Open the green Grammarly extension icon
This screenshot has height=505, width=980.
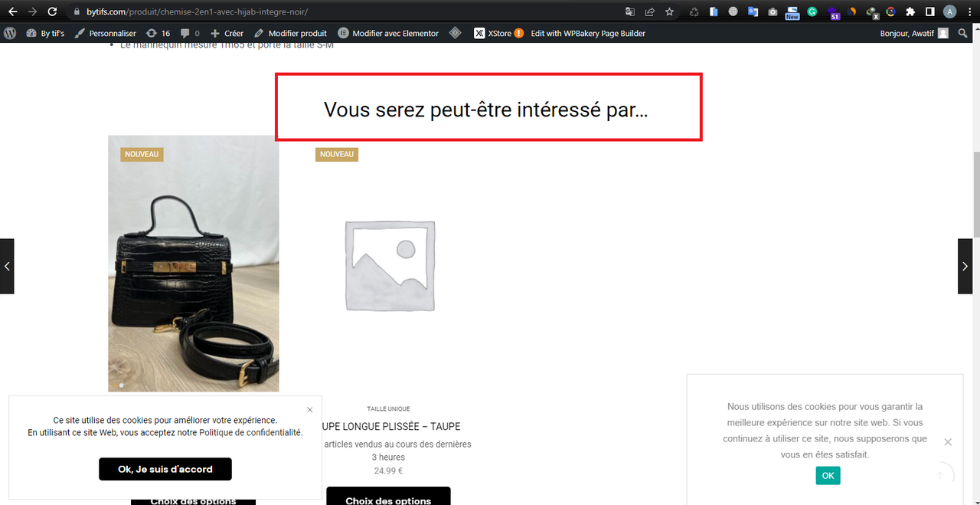coord(812,11)
